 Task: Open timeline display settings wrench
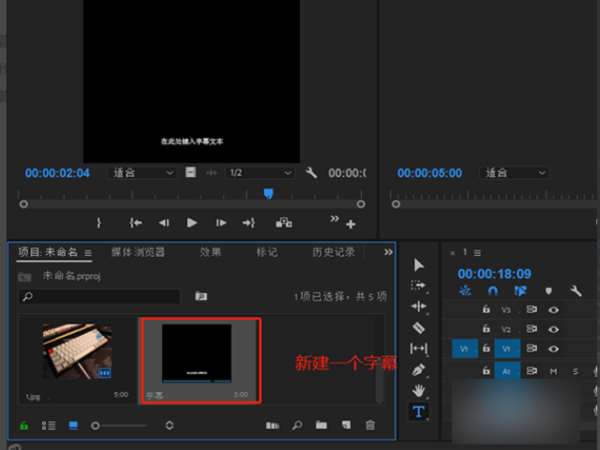tap(576, 291)
